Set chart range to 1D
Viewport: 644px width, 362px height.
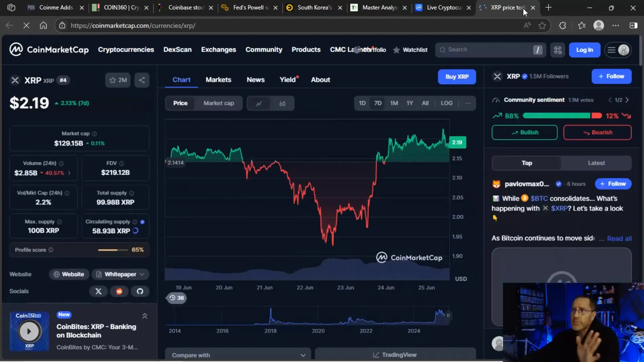point(362,103)
